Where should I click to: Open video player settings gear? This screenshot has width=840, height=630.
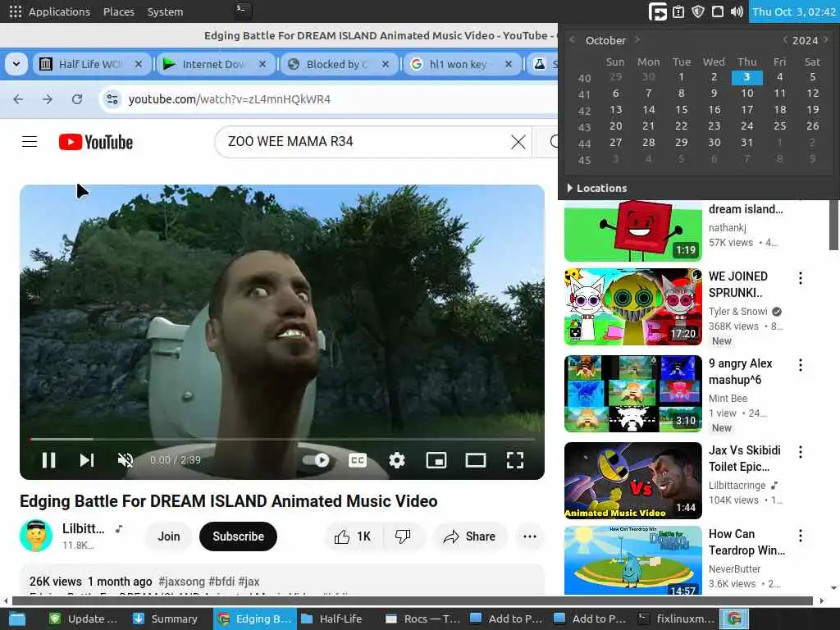click(x=397, y=460)
